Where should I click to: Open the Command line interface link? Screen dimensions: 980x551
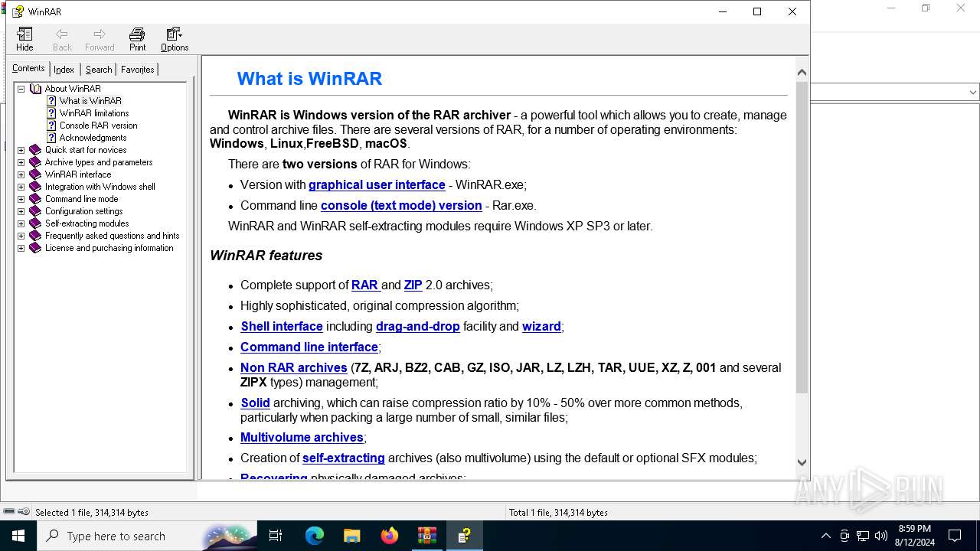309,347
